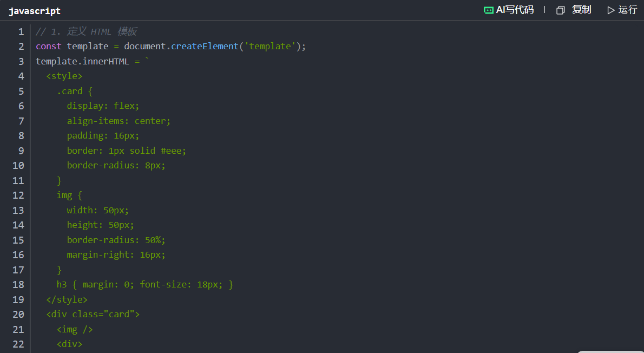Viewport: 644px width, 353px height.
Task: Click the display: flex; declaration
Action: [103, 106]
